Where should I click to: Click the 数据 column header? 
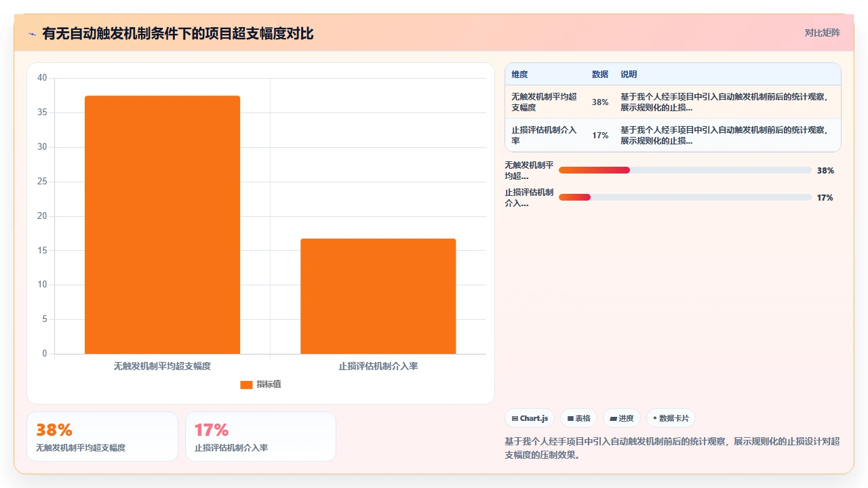pyautogui.click(x=600, y=75)
